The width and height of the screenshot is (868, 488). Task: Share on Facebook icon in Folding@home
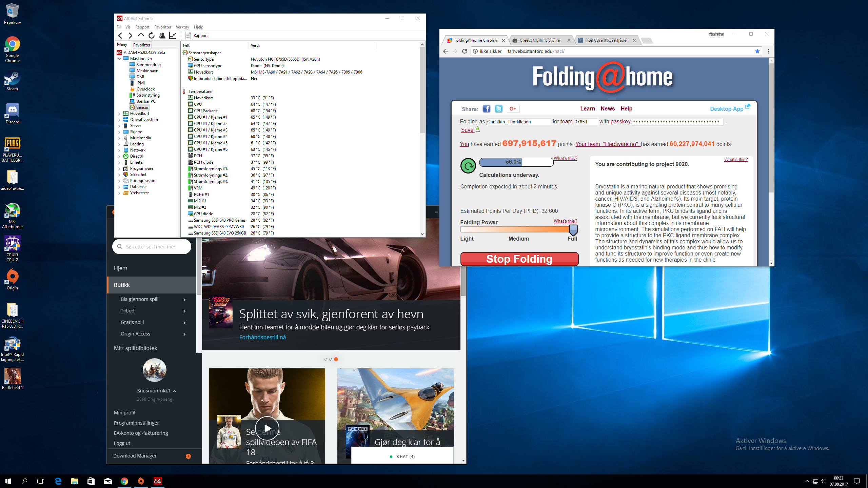[x=487, y=109]
